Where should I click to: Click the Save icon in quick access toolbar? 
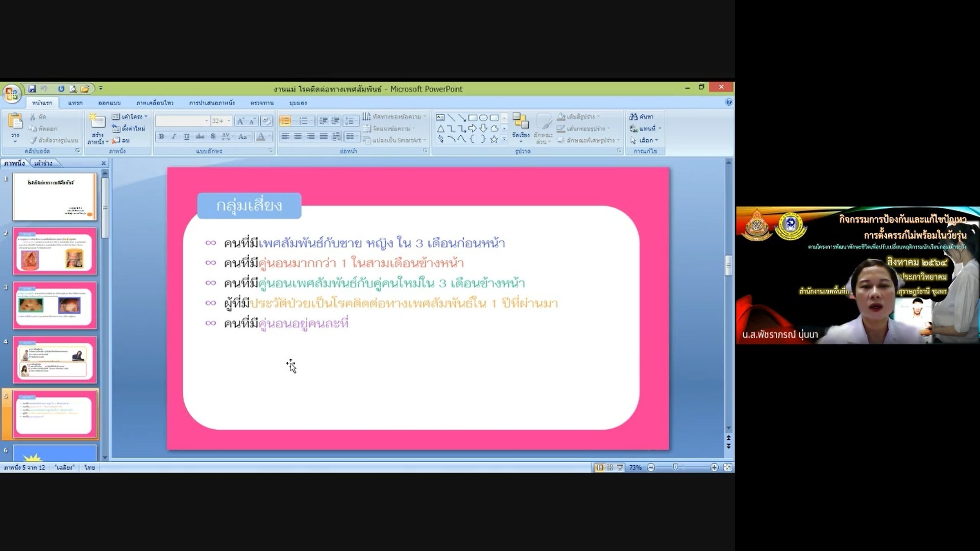point(32,89)
